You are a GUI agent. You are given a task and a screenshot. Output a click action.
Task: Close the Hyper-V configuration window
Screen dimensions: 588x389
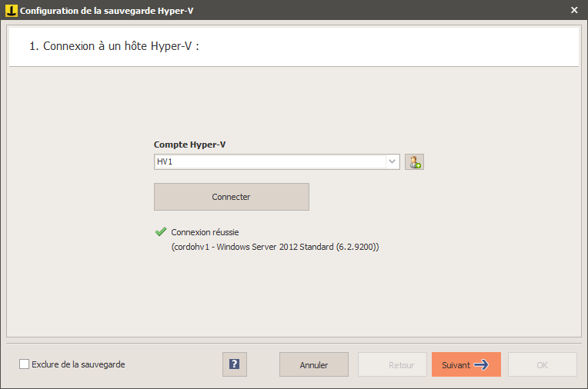pyautogui.click(x=574, y=10)
